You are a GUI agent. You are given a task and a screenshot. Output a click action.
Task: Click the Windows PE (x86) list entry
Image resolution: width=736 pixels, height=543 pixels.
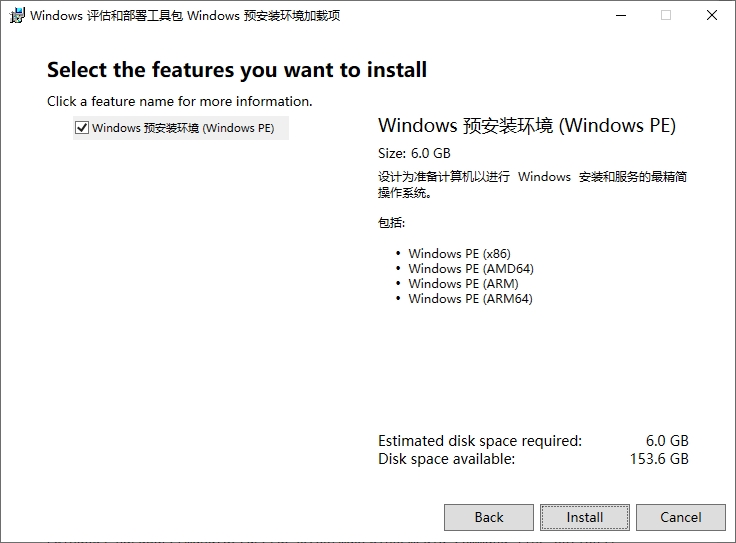(x=459, y=253)
